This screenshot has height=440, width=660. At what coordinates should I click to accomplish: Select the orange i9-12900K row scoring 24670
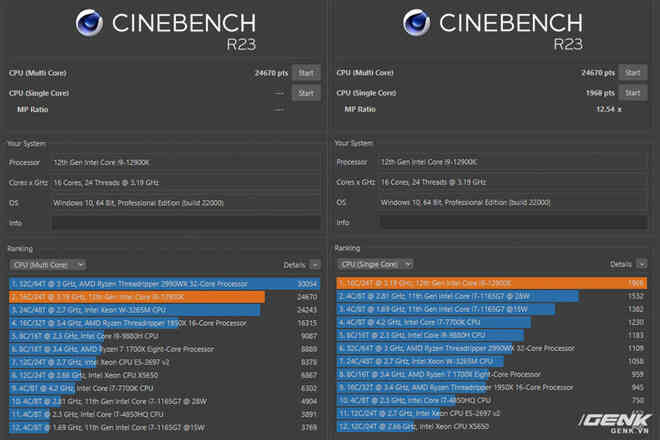click(x=165, y=297)
